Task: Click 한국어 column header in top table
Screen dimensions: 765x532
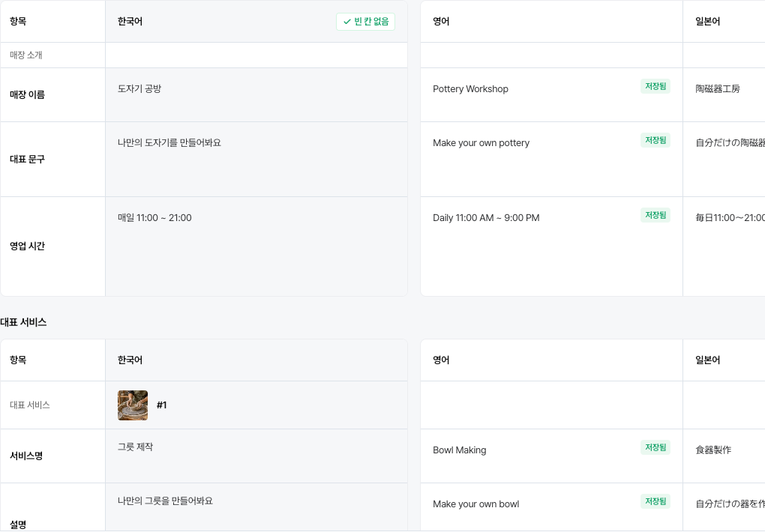Action: coord(130,22)
